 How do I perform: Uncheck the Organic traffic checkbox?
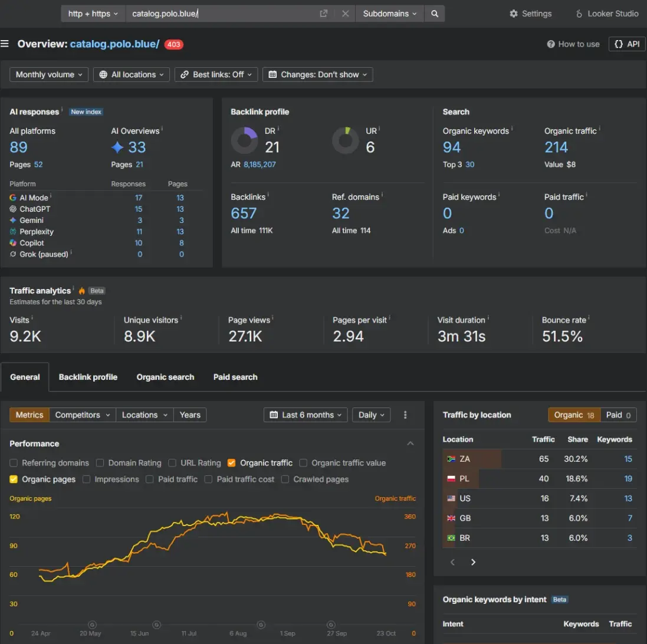pos(231,463)
